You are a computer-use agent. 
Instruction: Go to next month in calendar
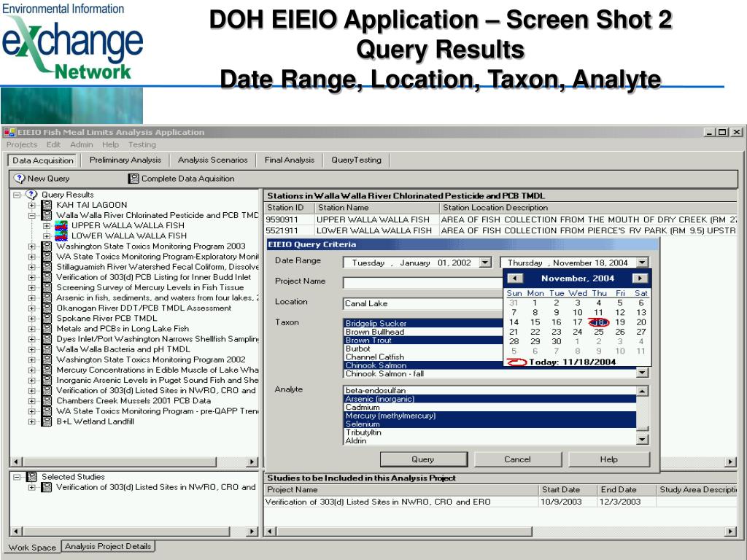[640, 278]
